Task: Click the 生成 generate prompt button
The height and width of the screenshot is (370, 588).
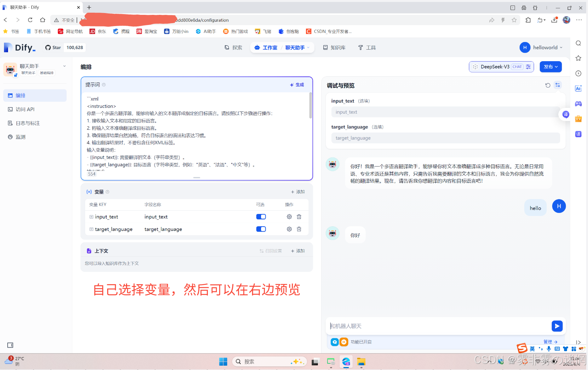Action: (x=297, y=85)
